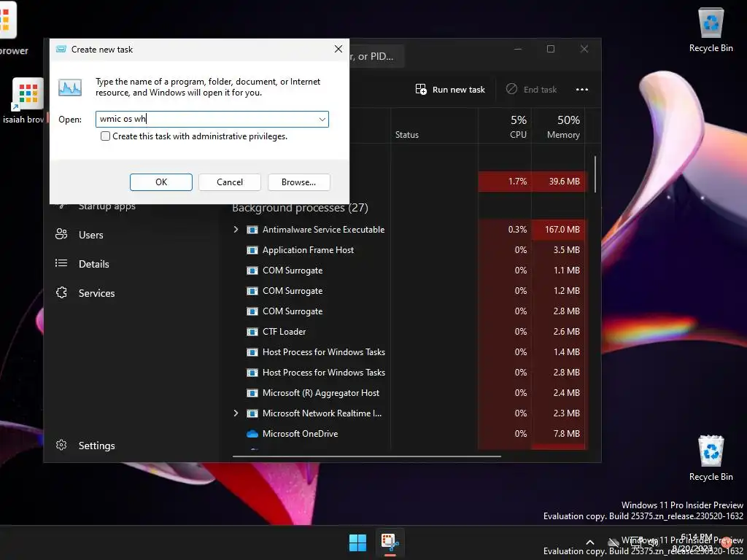Screen dimensions: 747x560
Task: Open the Open field dropdown arrow
Action: [x=322, y=119]
